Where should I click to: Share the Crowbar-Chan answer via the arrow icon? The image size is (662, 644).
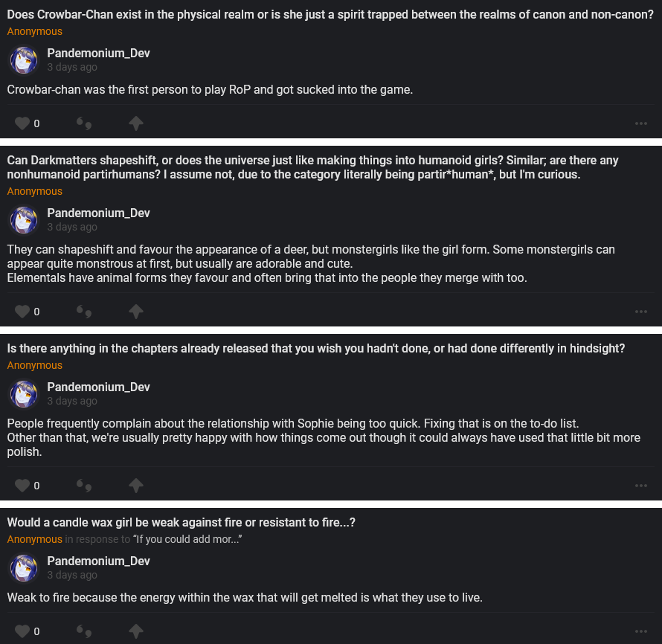[135, 123]
